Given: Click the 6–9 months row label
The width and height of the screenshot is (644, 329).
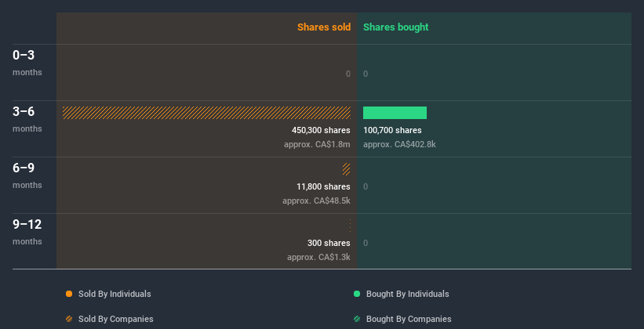Looking at the screenshot, I should click(27, 175).
